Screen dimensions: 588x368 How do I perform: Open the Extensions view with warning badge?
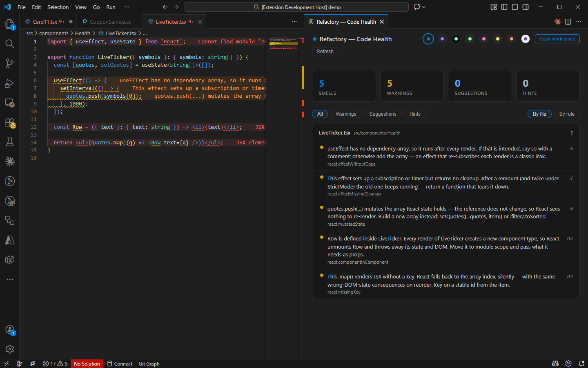pyautogui.click(x=10, y=123)
